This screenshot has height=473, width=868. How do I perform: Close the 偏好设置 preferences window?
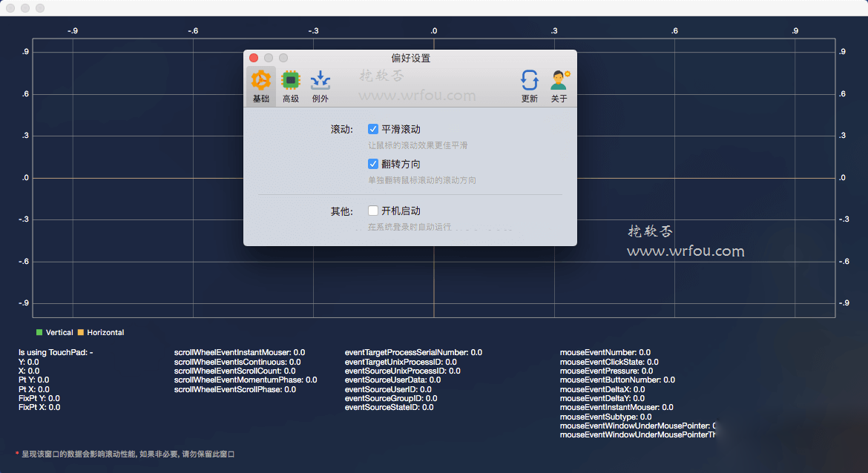254,58
